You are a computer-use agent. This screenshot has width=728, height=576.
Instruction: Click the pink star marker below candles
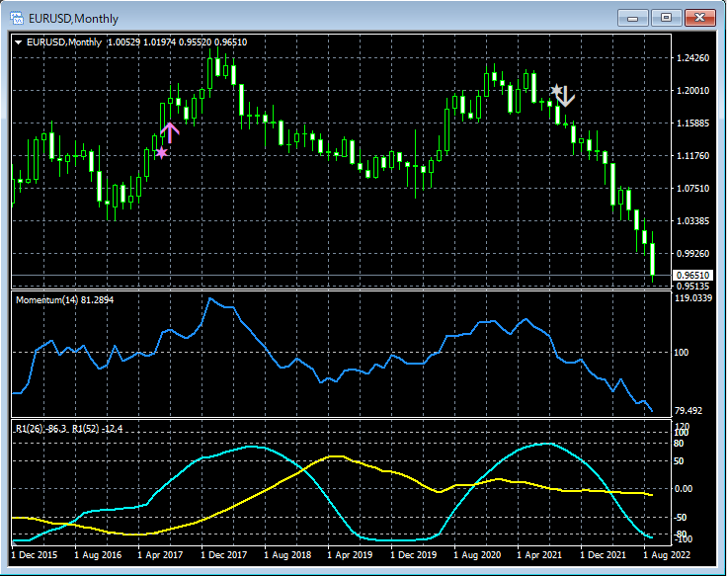161,152
